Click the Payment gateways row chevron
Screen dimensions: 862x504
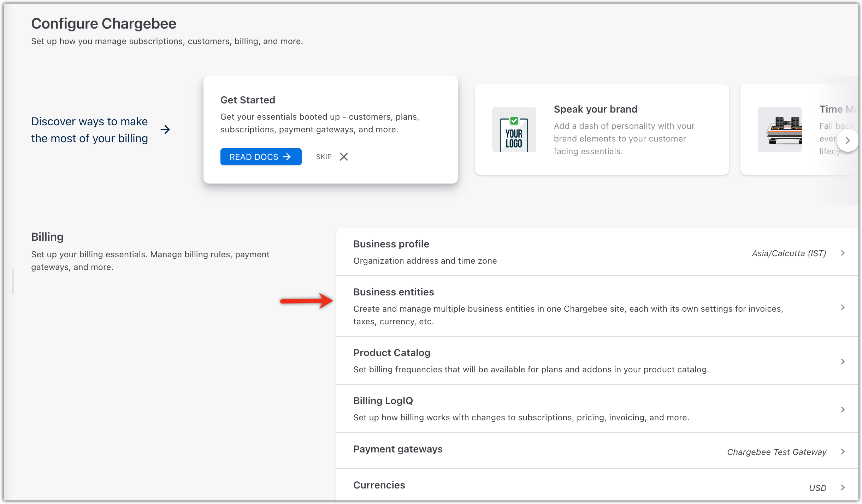[843, 452]
